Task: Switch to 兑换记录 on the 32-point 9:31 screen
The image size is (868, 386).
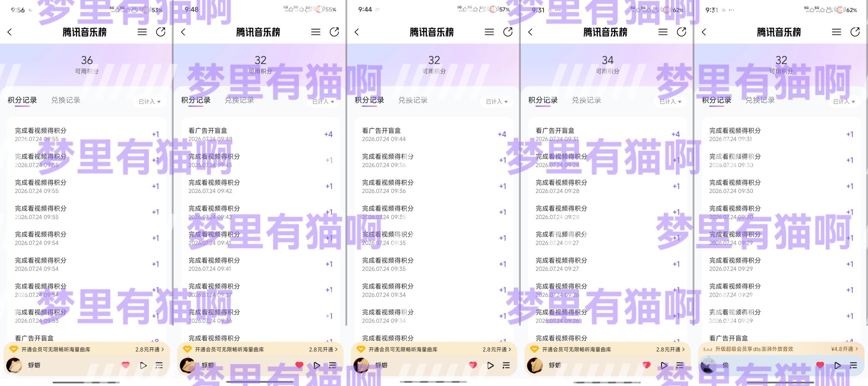Action: tap(760, 100)
